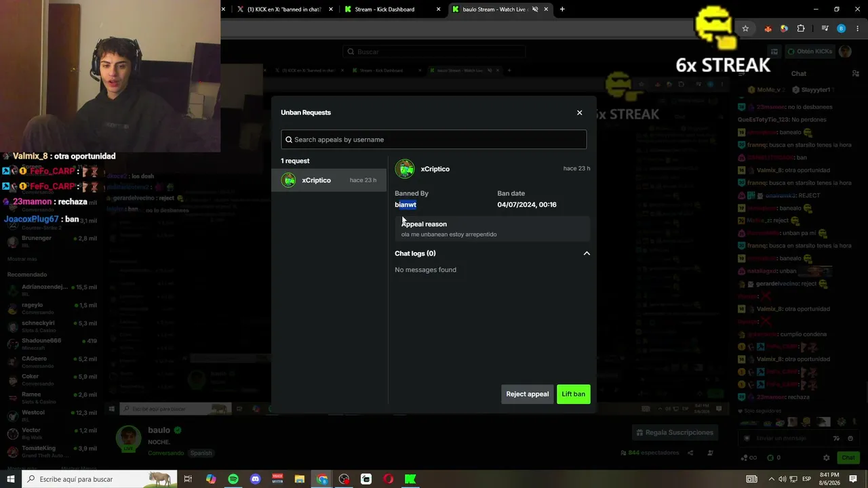The height and width of the screenshot is (488, 868).
Task: Open a new browser tab
Action: (562, 9)
